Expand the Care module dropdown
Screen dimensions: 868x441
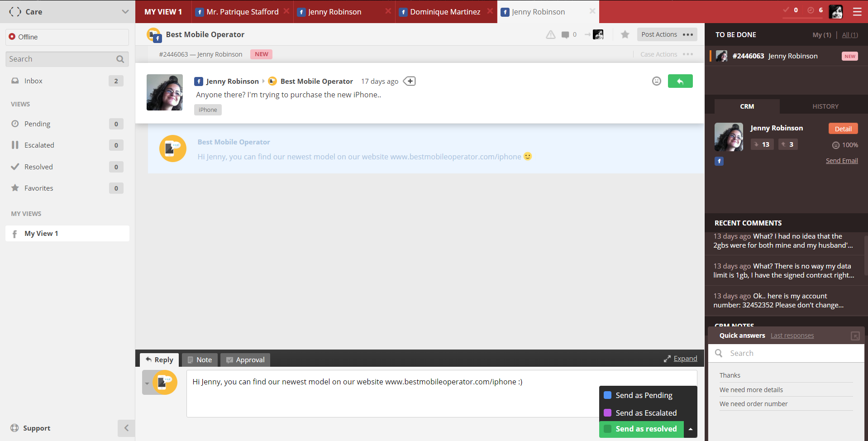pyautogui.click(x=125, y=12)
